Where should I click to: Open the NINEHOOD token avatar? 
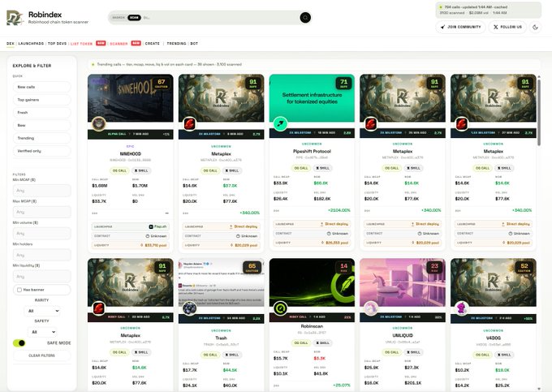click(x=99, y=124)
